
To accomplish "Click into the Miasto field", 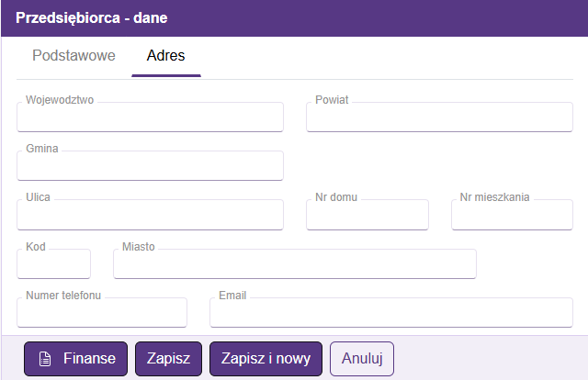I will 294,264.
